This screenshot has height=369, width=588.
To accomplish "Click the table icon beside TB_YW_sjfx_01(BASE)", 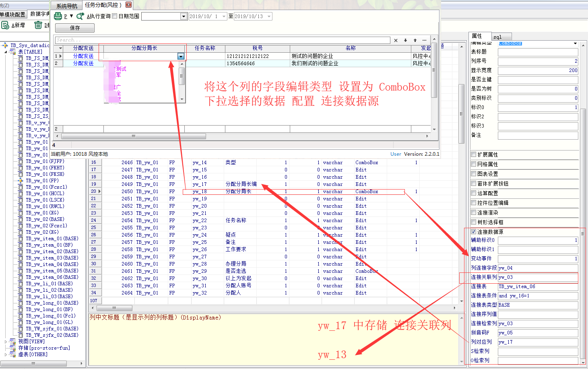I will click(21, 329).
